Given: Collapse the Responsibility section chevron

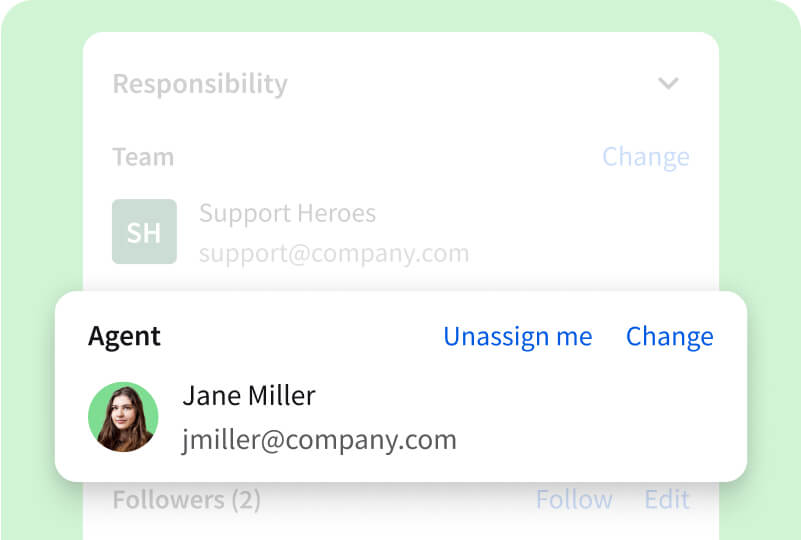Looking at the screenshot, I should tap(668, 84).
